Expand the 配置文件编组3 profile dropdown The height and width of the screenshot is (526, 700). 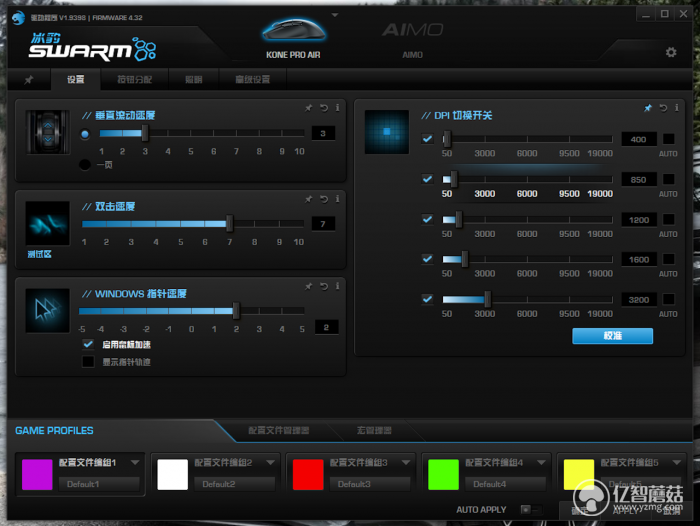pyautogui.click(x=405, y=463)
